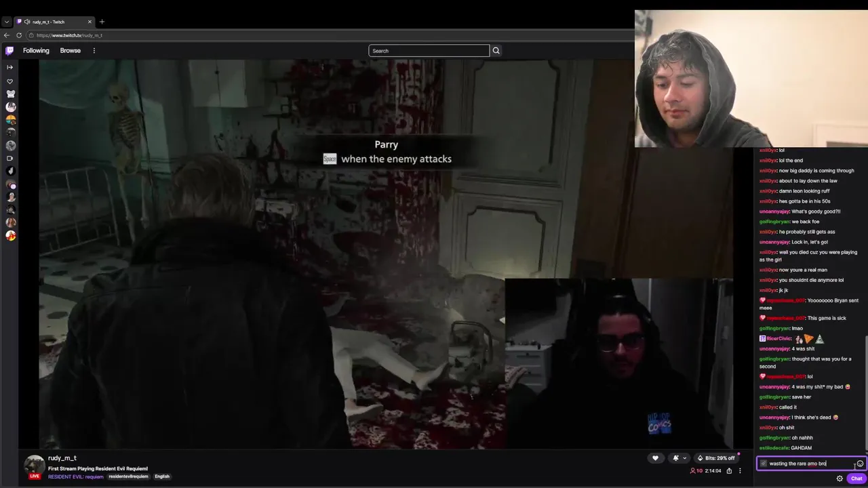Screen dimensions: 868x488
Task: Open the stream more options three-dot menu
Action: click(x=740, y=470)
